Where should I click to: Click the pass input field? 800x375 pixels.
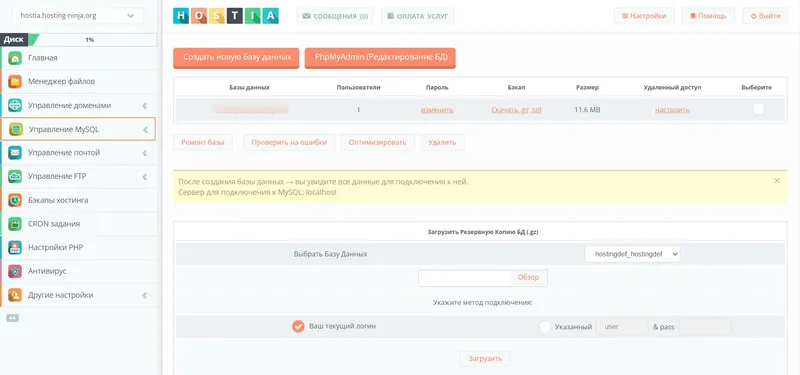705,327
